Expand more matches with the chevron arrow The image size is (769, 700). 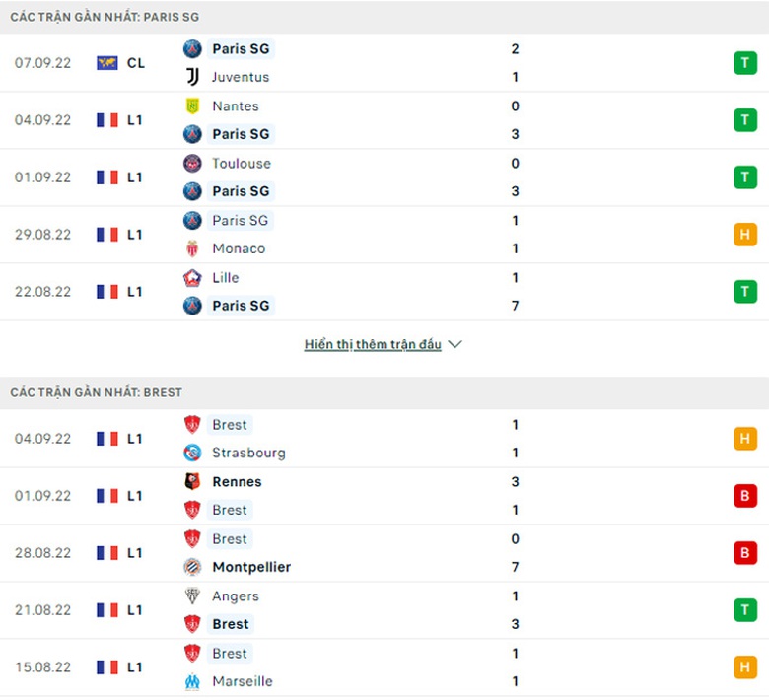[x=454, y=345]
